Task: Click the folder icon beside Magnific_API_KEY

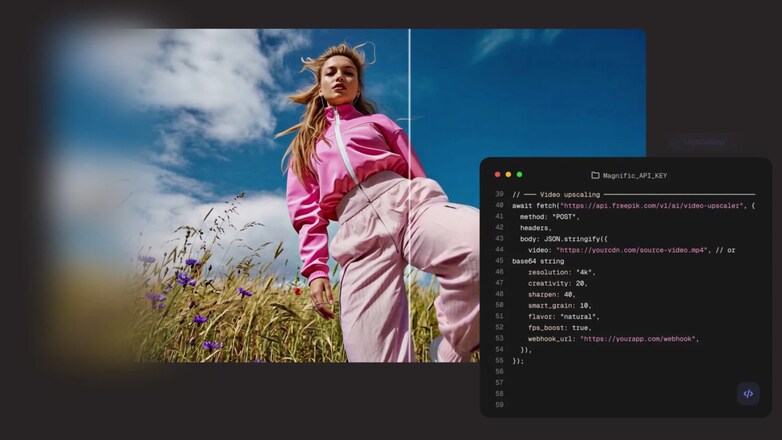Action: click(x=595, y=175)
